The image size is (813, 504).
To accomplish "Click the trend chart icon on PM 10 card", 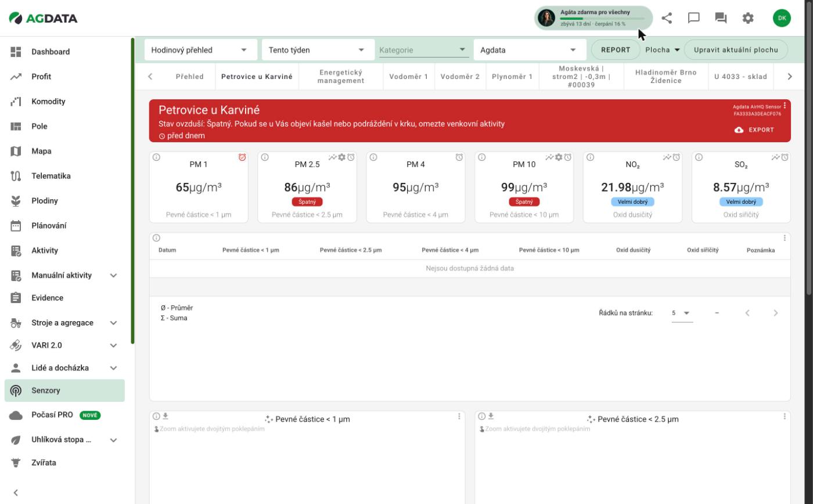I will [549, 157].
